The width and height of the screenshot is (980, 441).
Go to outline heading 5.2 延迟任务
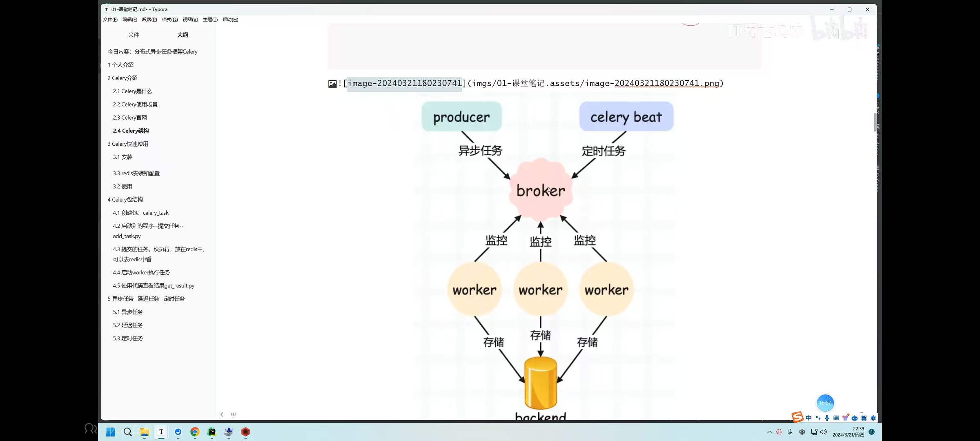pos(128,325)
